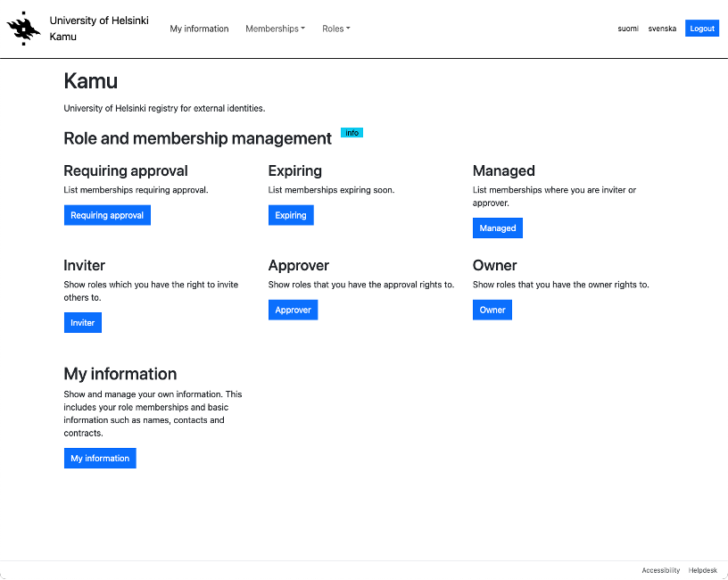Open the Owner roles button
This screenshot has height=580, width=728.
click(492, 310)
